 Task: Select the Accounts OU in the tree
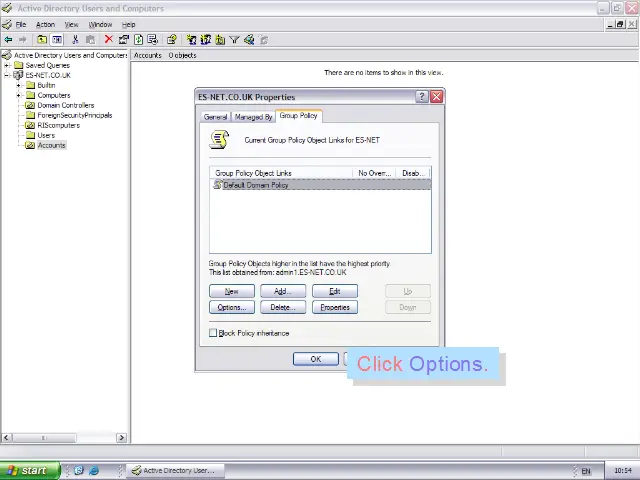click(51, 145)
